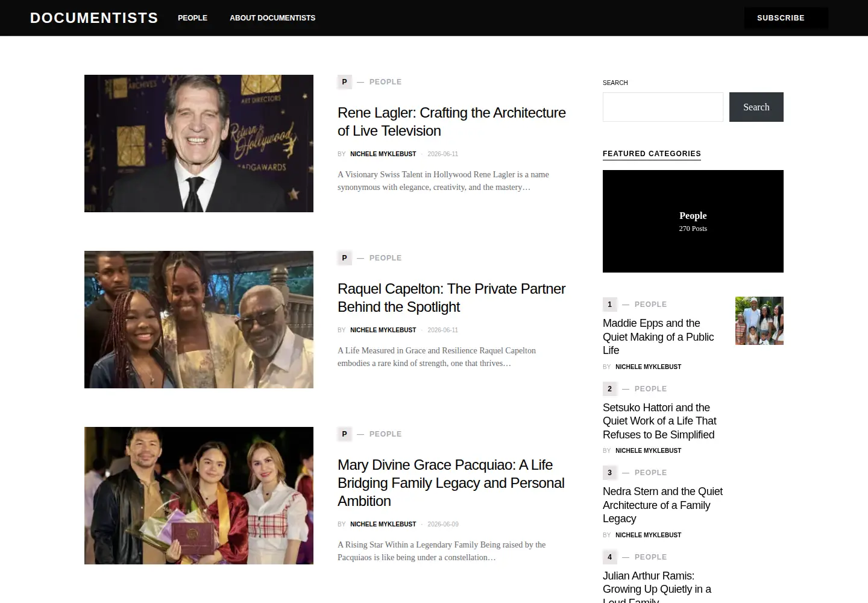Viewport: 868px width, 603px height.
Task: Open ABOUT DOCUMENTISTS menu item
Action: (x=272, y=18)
